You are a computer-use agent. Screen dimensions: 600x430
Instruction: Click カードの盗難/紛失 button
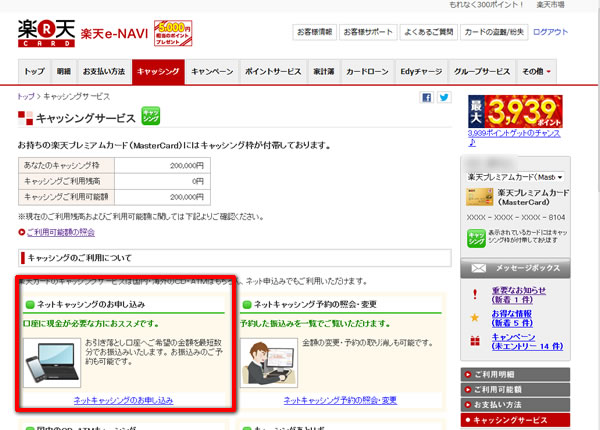[x=494, y=32]
